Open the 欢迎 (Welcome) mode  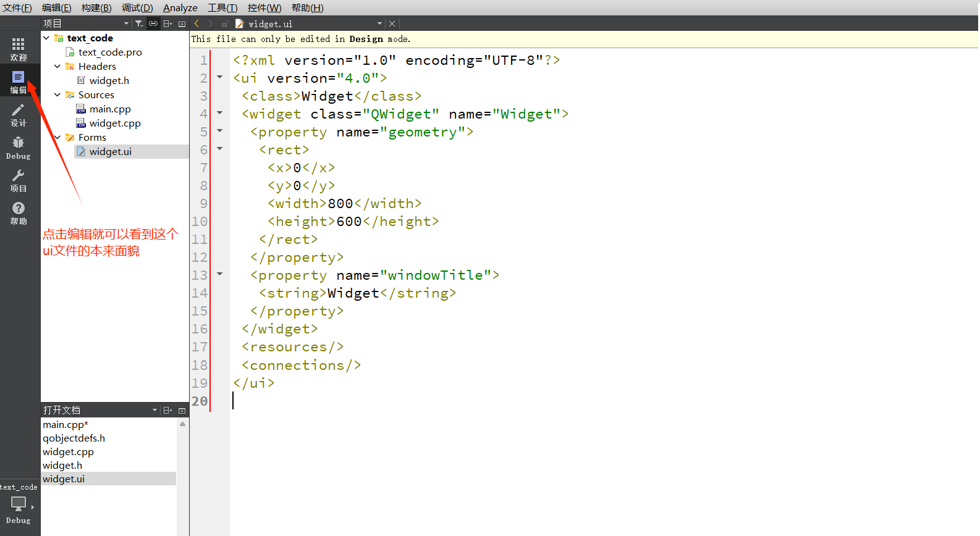(19, 48)
